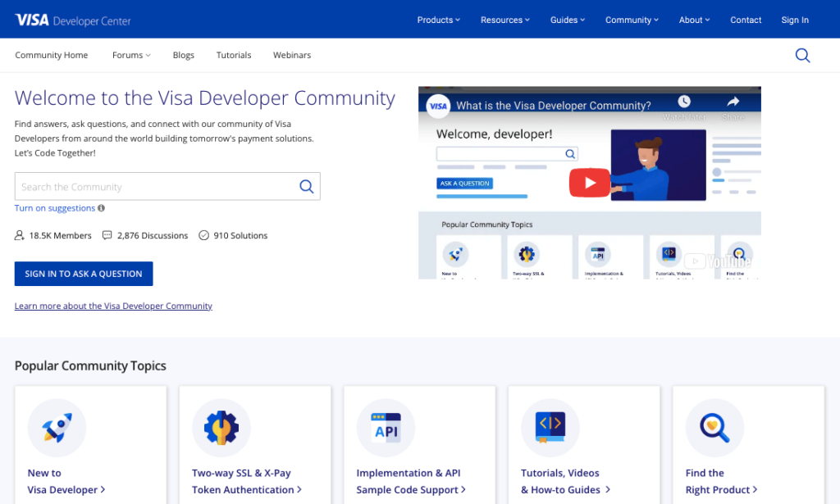Click the info icon beside Turn on suggestions

pos(101,208)
